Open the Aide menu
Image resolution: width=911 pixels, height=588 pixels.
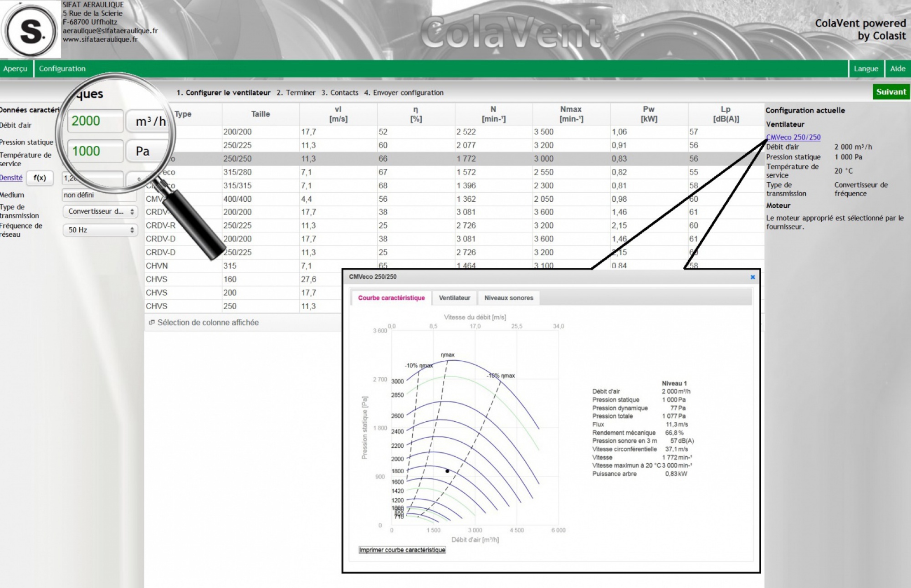coord(898,69)
